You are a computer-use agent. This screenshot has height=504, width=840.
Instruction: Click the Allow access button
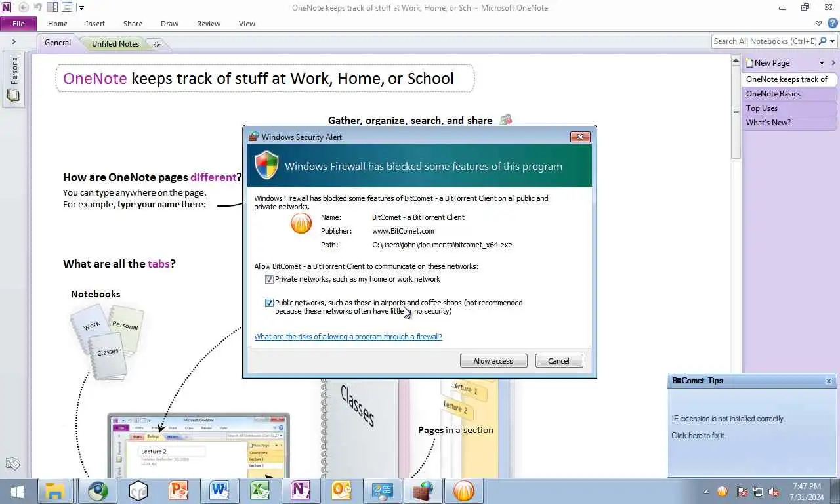point(493,361)
